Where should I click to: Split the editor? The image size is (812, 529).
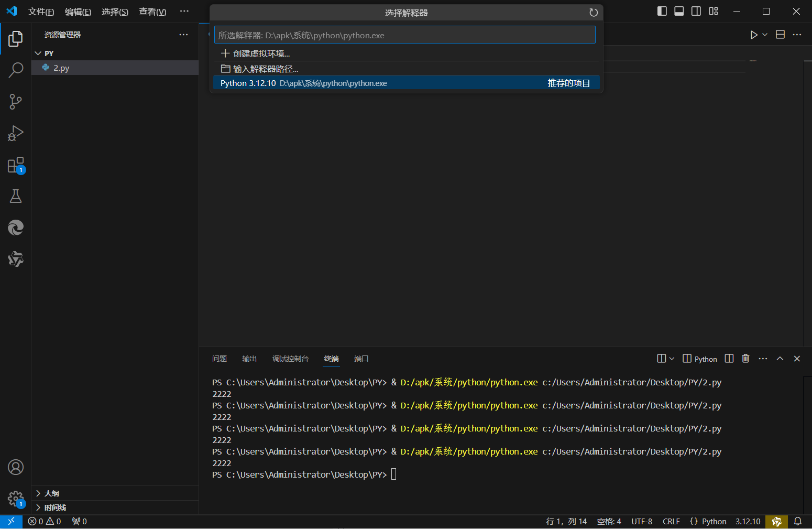pyautogui.click(x=780, y=35)
